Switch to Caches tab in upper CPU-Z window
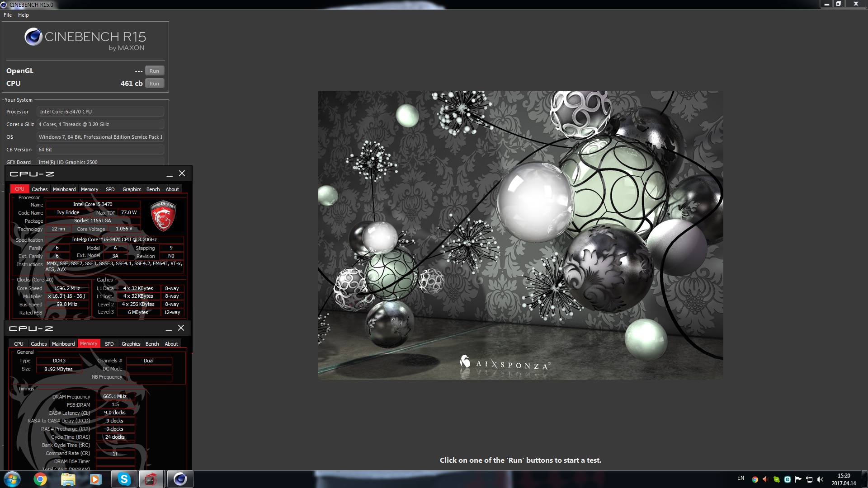The image size is (868, 488). [x=39, y=189]
